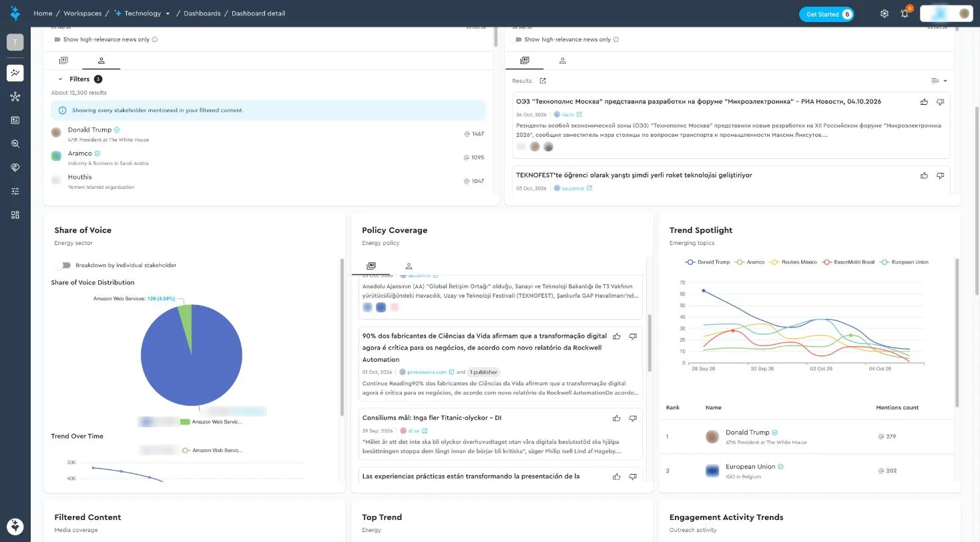Open the settings gear in top bar
This screenshot has width=980, height=542.
(885, 13)
